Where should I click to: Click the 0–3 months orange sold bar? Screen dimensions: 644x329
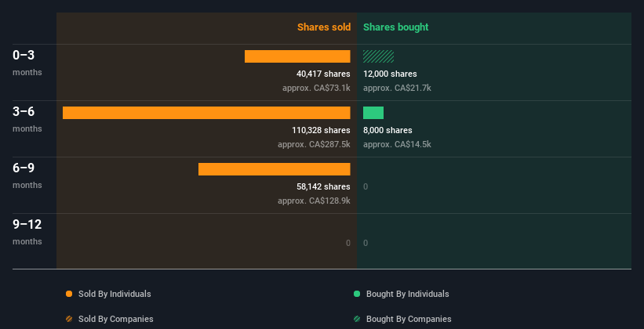tap(297, 56)
